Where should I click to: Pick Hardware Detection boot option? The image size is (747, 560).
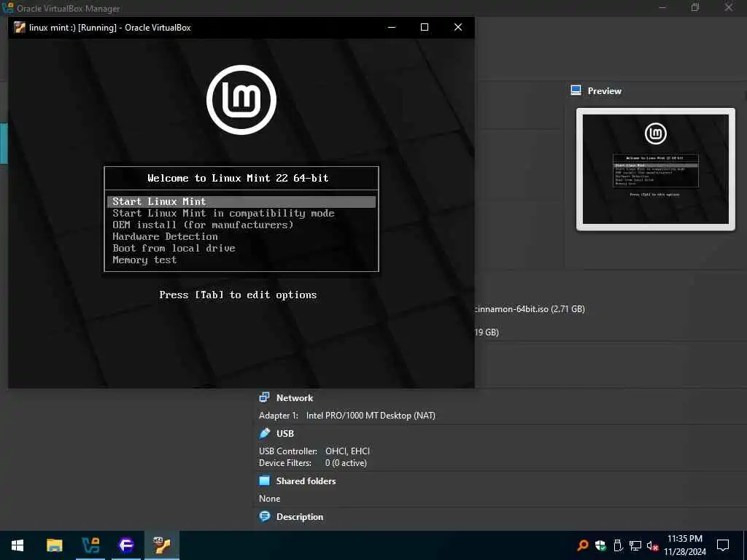click(166, 237)
